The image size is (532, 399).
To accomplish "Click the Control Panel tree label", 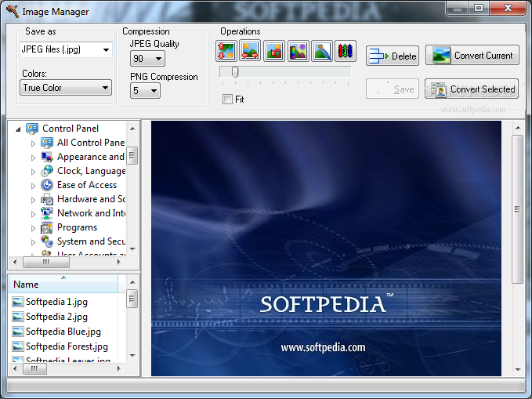I will pyautogui.click(x=71, y=129).
